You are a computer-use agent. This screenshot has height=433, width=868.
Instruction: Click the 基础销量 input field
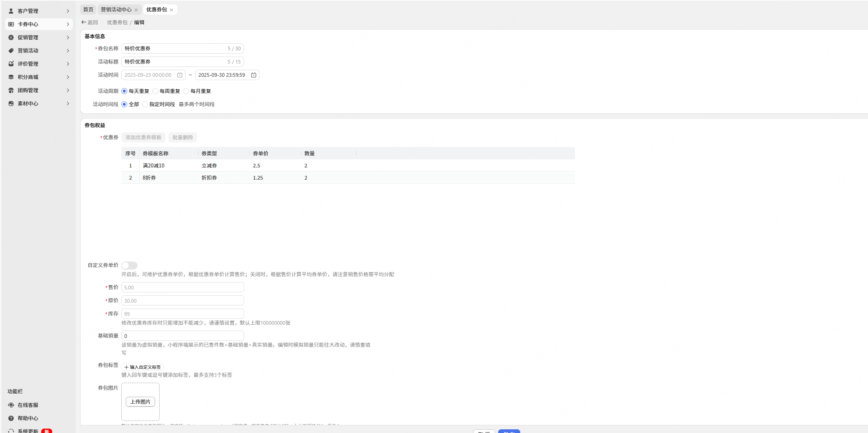(182, 336)
